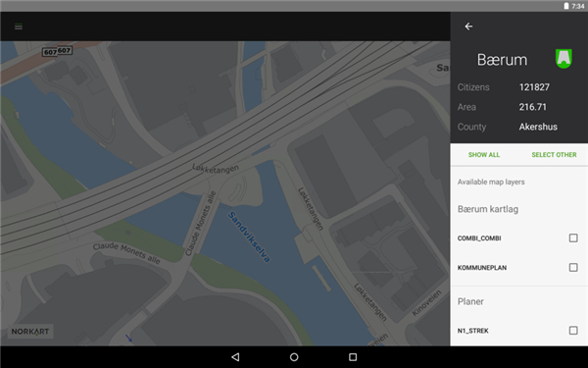Enable the KOMMUNEPLAN layer checkbox

(573, 267)
